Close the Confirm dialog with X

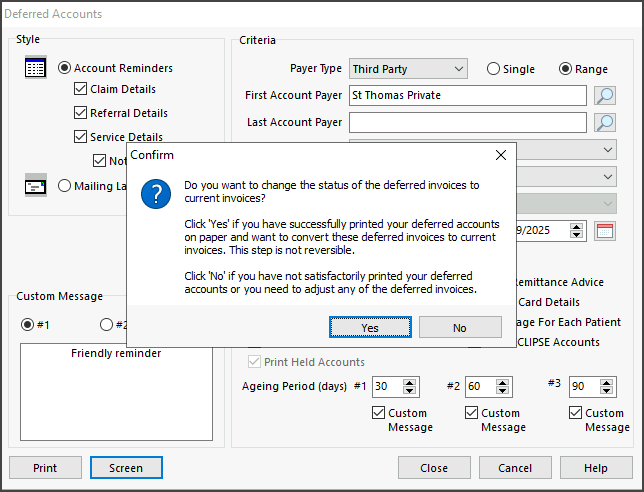[501, 155]
